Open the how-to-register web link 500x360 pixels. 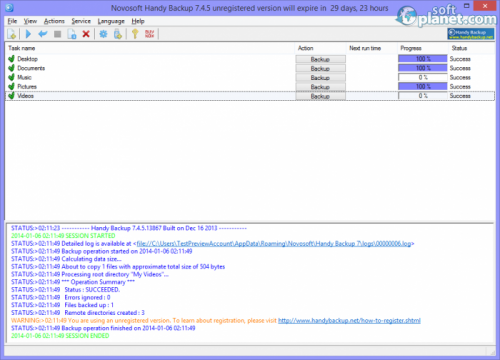click(349, 321)
